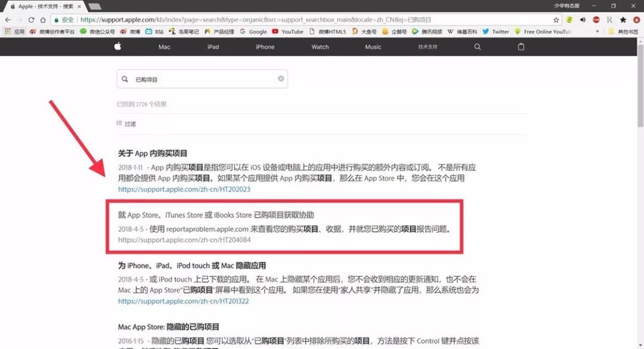The height and width of the screenshot is (349, 644).
Task: Open the 微博创作者平台 bookmark
Action: coord(52,32)
